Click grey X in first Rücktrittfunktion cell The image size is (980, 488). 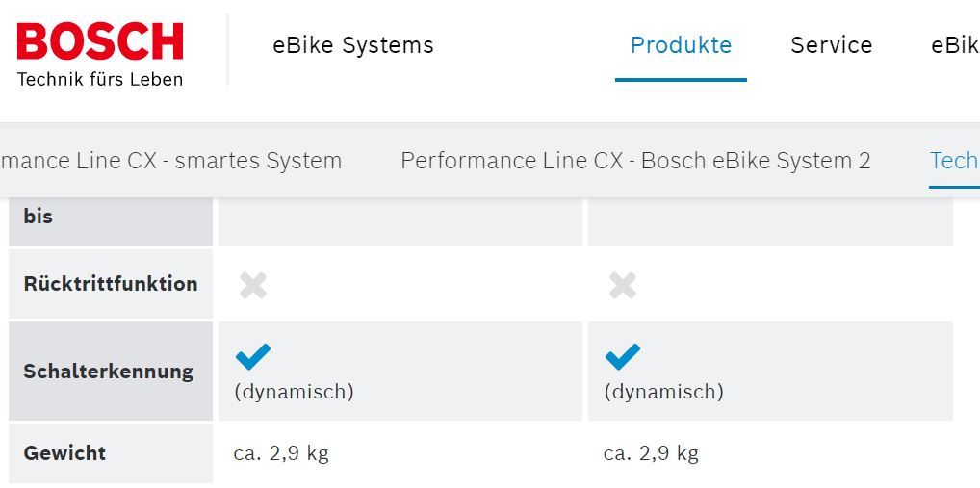[253, 285]
